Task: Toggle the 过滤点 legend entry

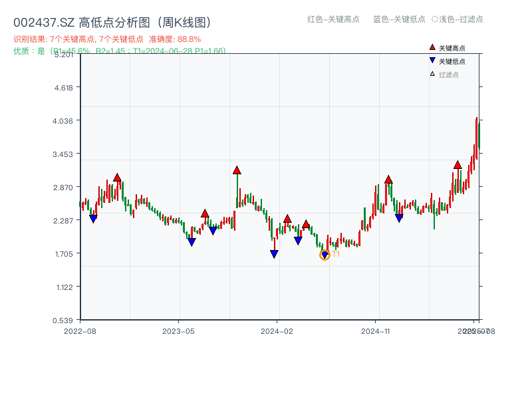Action: click(x=444, y=74)
